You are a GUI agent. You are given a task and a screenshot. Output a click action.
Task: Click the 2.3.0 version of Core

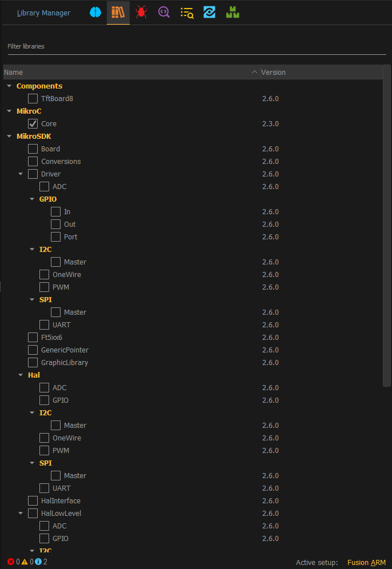click(x=270, y=124)
